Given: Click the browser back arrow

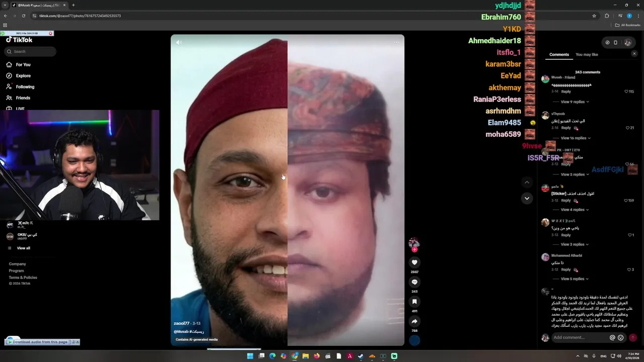Looking at the screenshot, I should (x=6, y=16).
